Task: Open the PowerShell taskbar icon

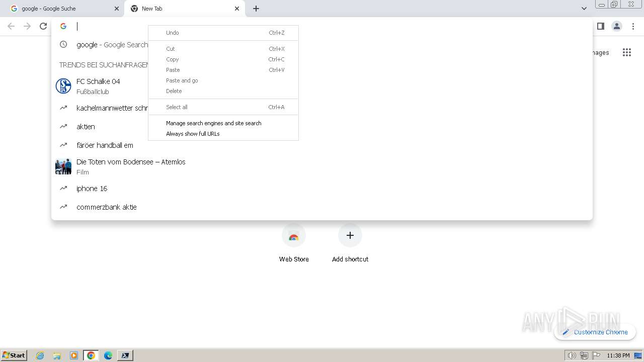Action: tap(125, 355)
